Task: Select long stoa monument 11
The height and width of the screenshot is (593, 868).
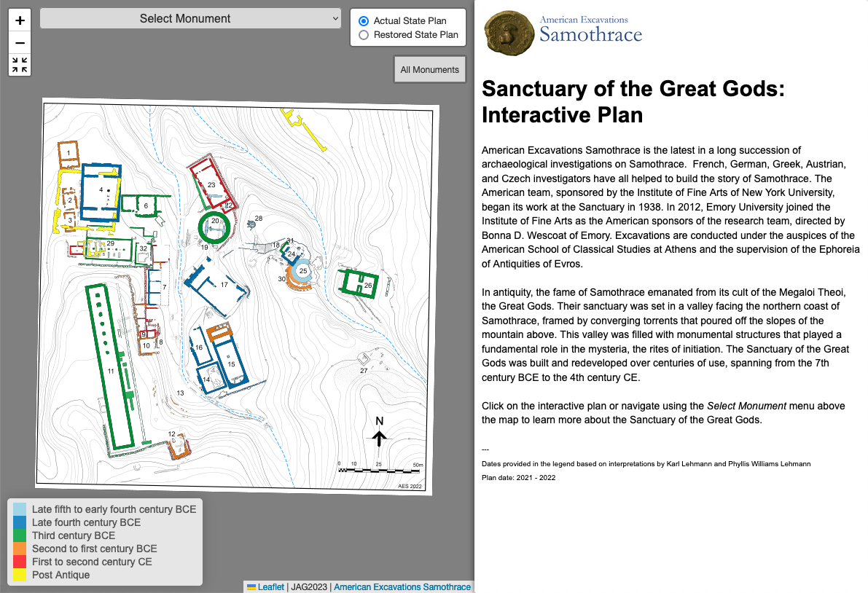Action: [111, 370]
